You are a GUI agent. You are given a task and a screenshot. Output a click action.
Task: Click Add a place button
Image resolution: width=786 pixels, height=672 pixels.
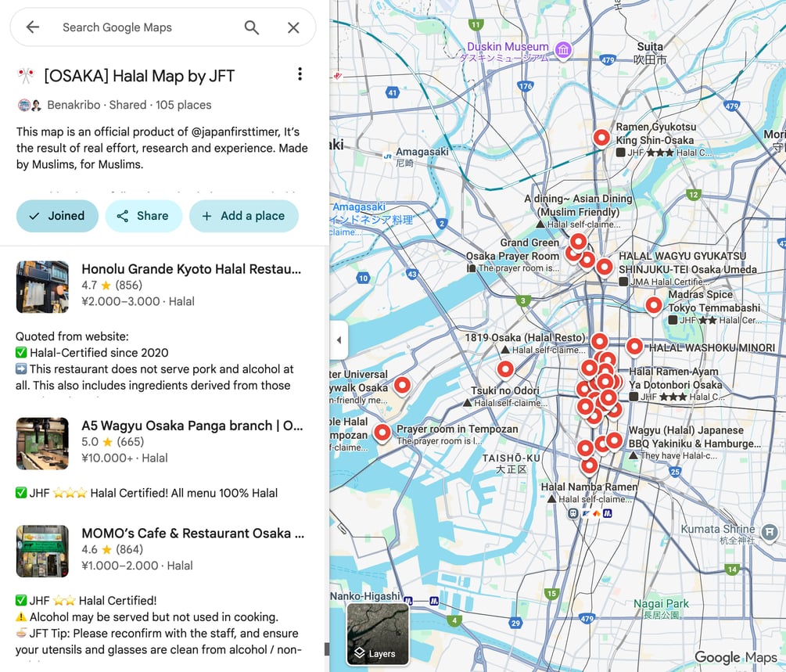tap(243, 216)
